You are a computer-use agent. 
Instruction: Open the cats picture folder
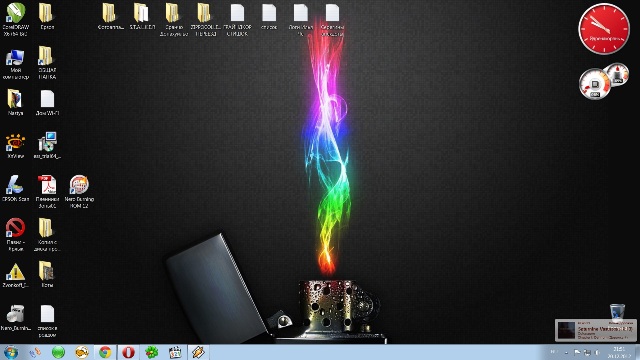47,274
